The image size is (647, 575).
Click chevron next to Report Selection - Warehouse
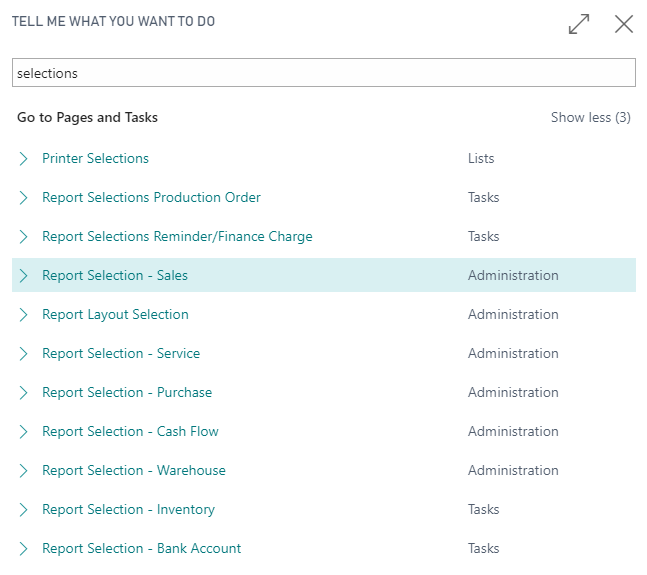point(24,471)
